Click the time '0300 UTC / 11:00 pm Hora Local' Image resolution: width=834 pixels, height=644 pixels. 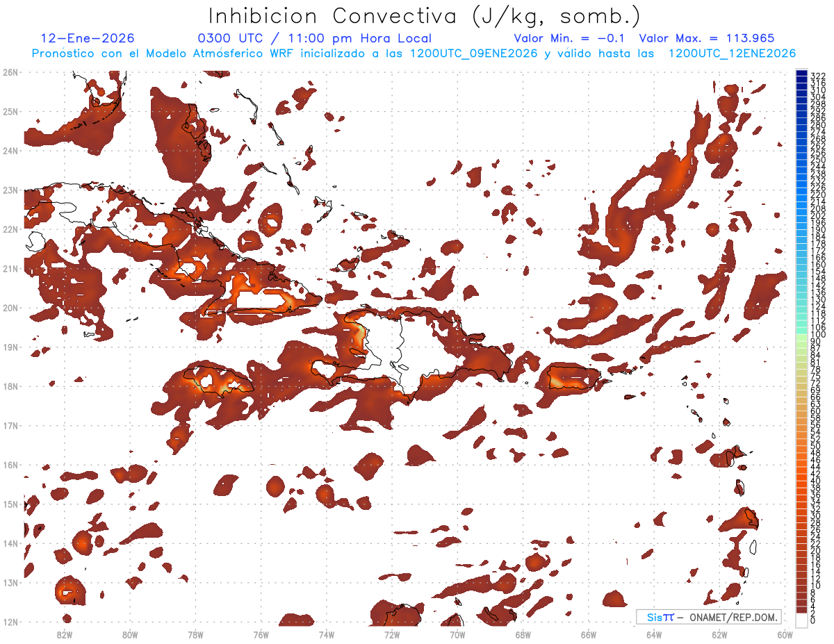(x=315, y=39)
